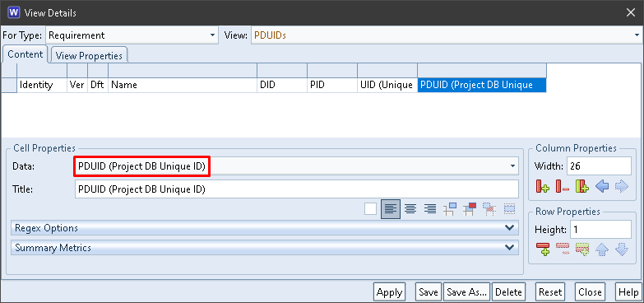Move the column left with the blue arrow
The width and height of the screenshot is (644, 303).
click(602, 187)
